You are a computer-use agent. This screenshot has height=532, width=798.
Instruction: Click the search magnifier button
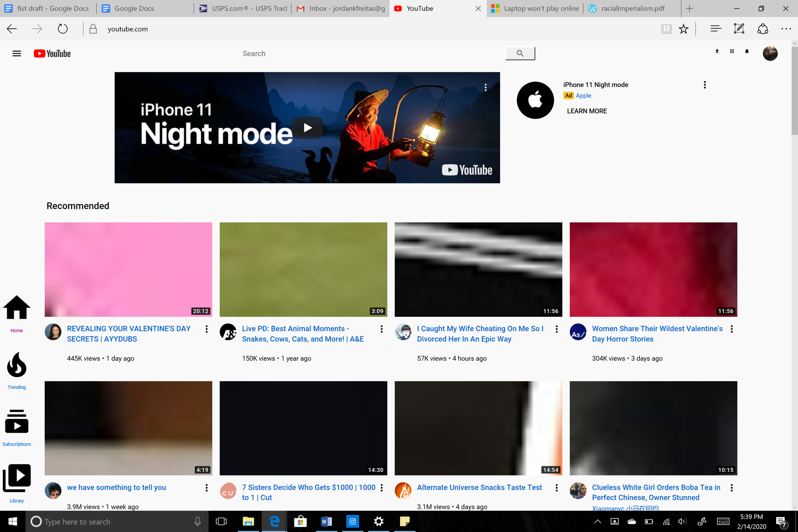click(520, 53)
